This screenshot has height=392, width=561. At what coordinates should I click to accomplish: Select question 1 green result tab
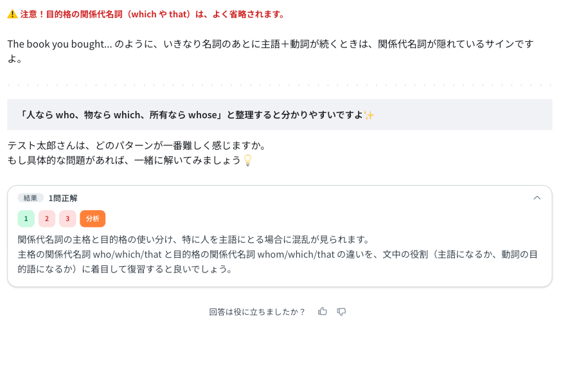(x=26, y=218)
